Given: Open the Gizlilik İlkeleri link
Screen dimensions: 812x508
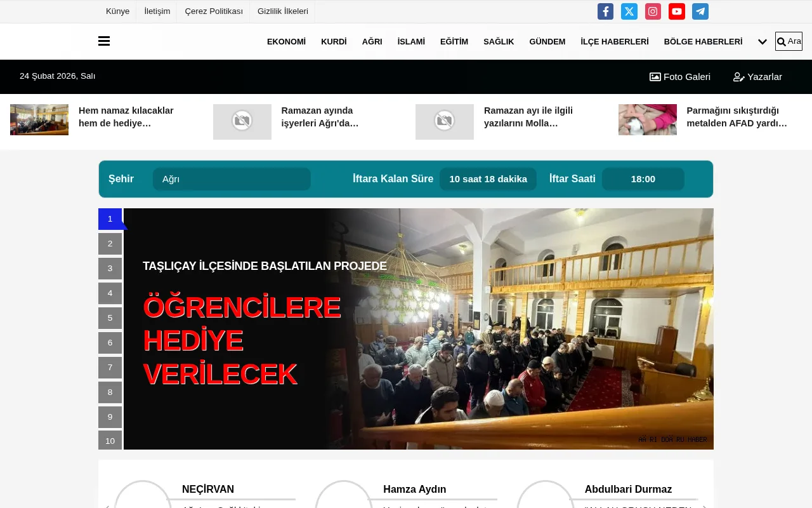Looking at the screenshot, I should pos(282,11).
